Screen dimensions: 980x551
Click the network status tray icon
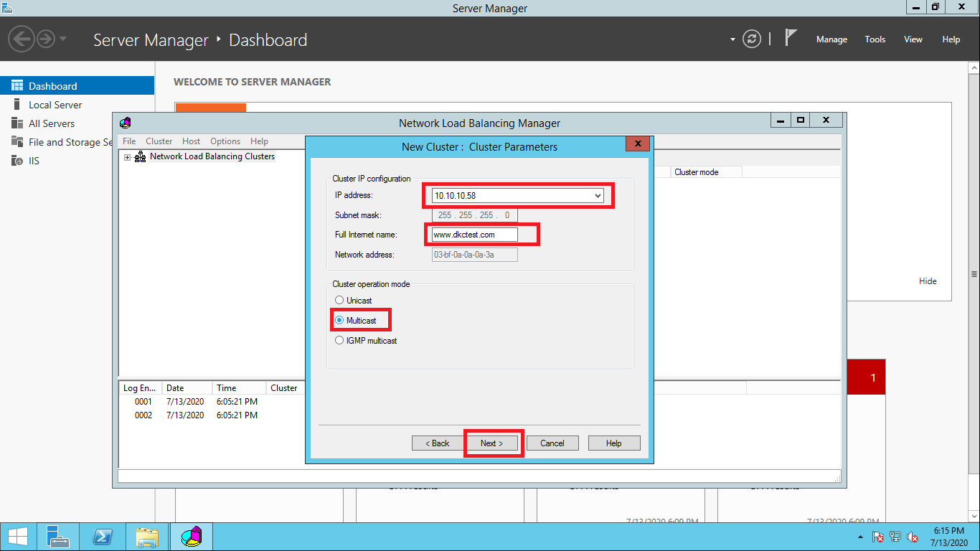click(895, 537)
